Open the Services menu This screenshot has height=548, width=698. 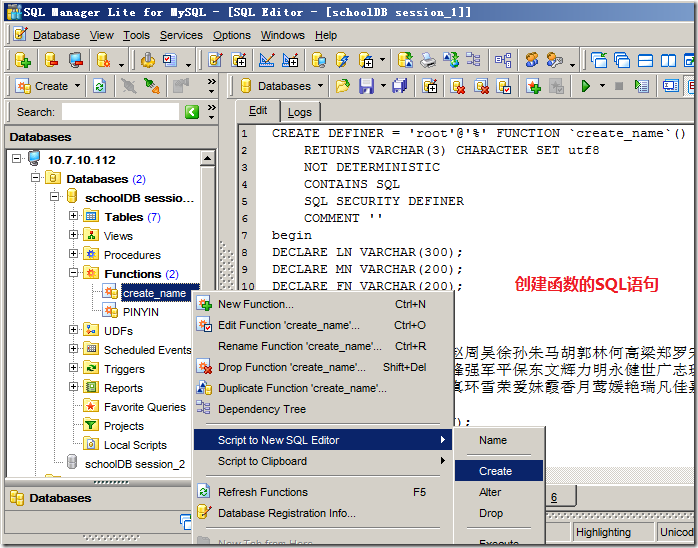pyautogui.click(x=181, y=35)
